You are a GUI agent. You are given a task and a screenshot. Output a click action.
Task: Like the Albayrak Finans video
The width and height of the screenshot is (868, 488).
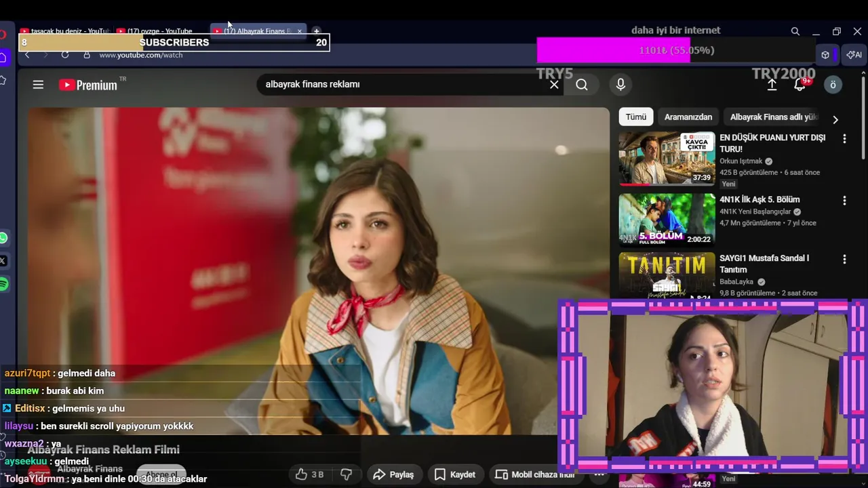[x=309, y=474]
